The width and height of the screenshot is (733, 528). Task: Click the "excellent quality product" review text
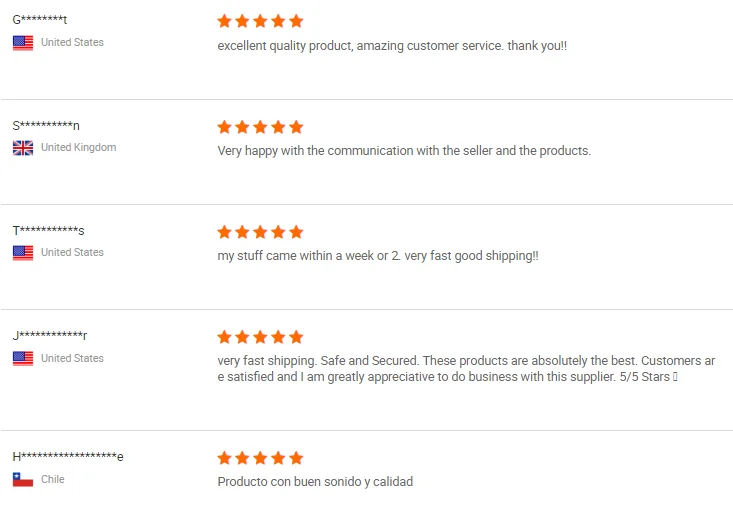coord(392,46)
